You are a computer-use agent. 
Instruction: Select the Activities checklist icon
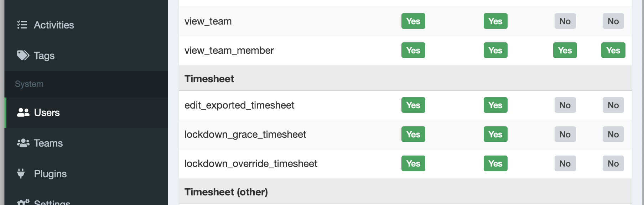click(x=22, y=25)
